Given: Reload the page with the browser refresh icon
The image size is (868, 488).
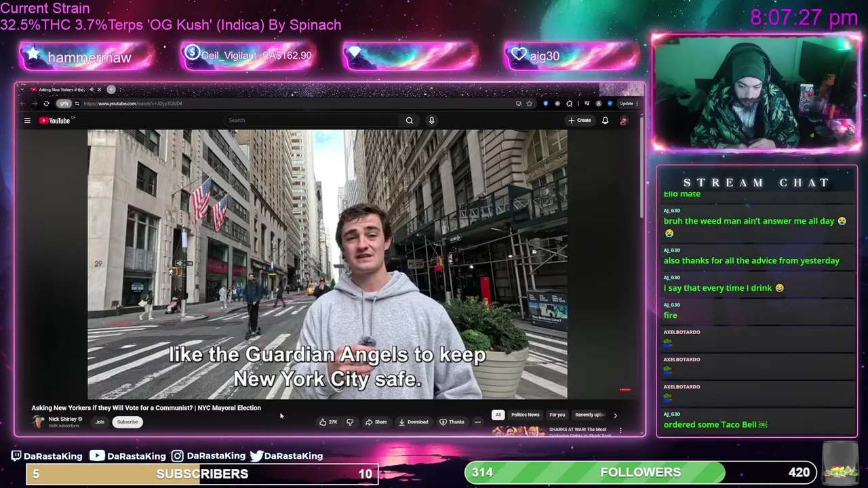Looking at the screenshot, I should coord(46,104).
